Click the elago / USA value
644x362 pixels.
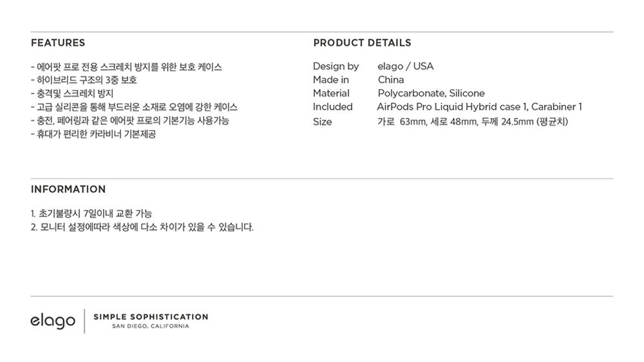pos(405,66)
